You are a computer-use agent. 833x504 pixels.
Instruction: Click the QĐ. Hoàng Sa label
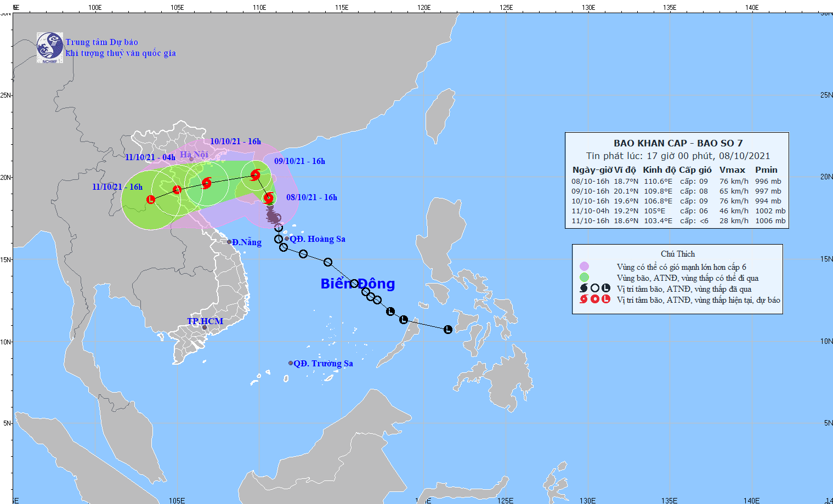[318, 239]
